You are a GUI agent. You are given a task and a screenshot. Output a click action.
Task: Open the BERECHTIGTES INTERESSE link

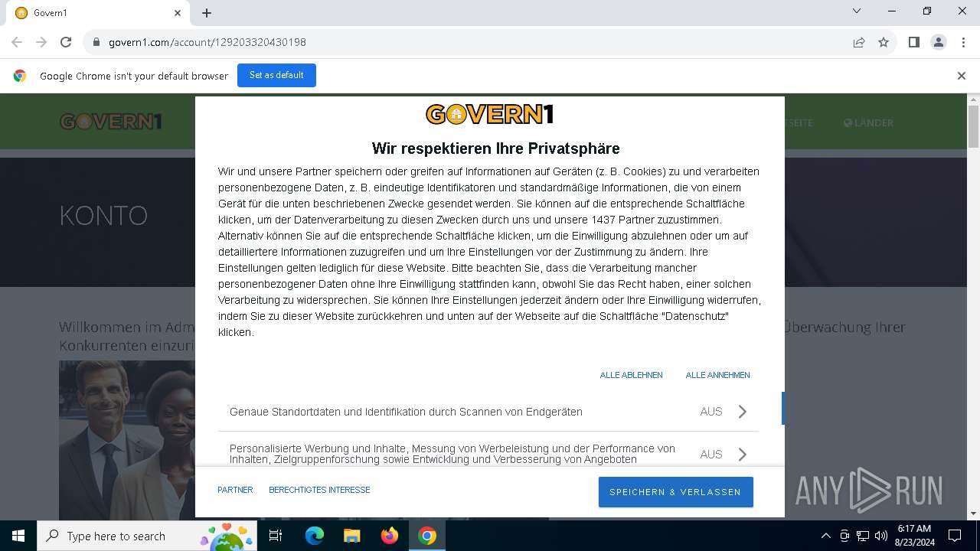pos(319,490)
